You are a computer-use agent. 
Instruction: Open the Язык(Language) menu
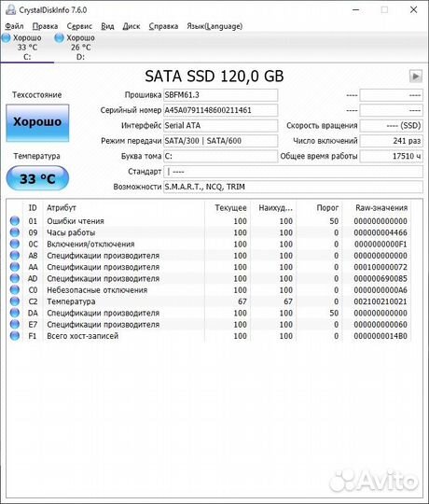click(214, 26)
